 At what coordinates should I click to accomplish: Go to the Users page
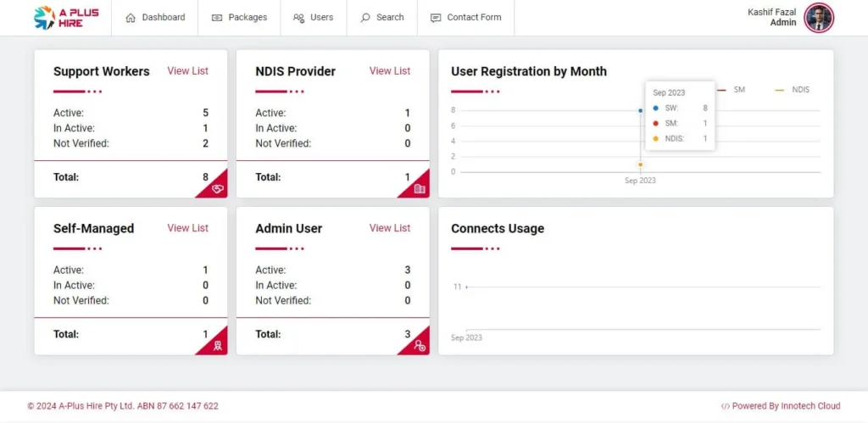click(x=313, y=18)
